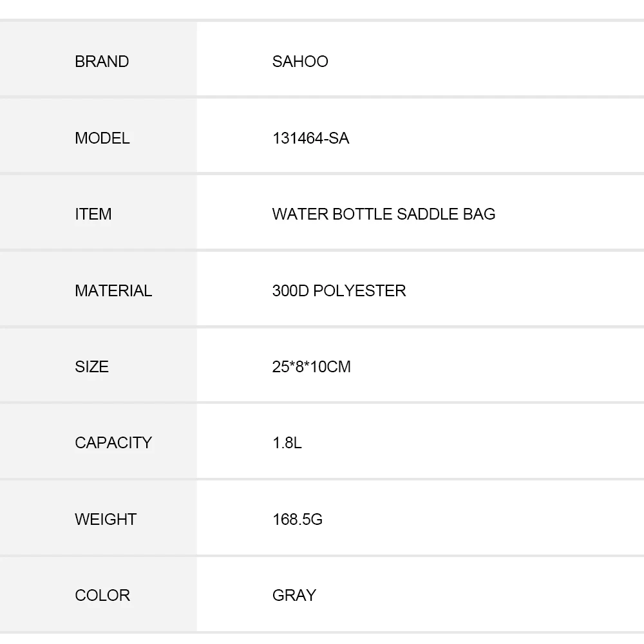Select the WATER BOTTLE SADDLE BAG text
The width and height of the screenshot is (644, 644).
pyautogui.click(x=384, y=214)
